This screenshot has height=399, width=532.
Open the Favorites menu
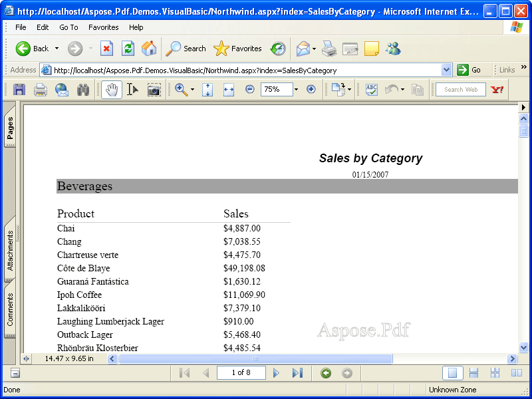click(104, 27)
